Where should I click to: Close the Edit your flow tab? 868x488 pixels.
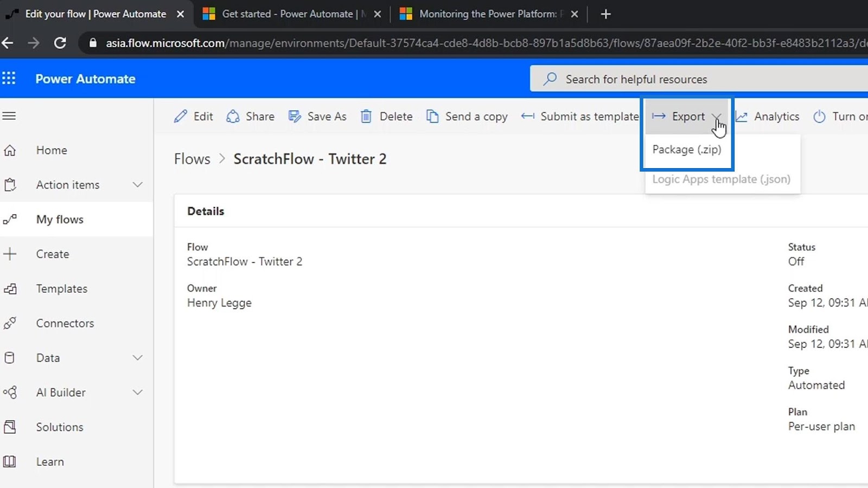click(181, 14)
